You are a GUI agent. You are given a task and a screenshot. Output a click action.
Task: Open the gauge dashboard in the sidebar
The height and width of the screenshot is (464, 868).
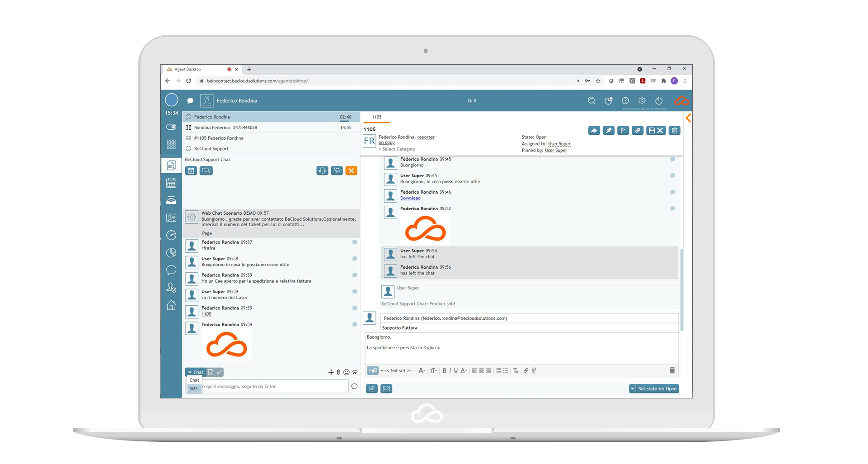pos(171,235)
